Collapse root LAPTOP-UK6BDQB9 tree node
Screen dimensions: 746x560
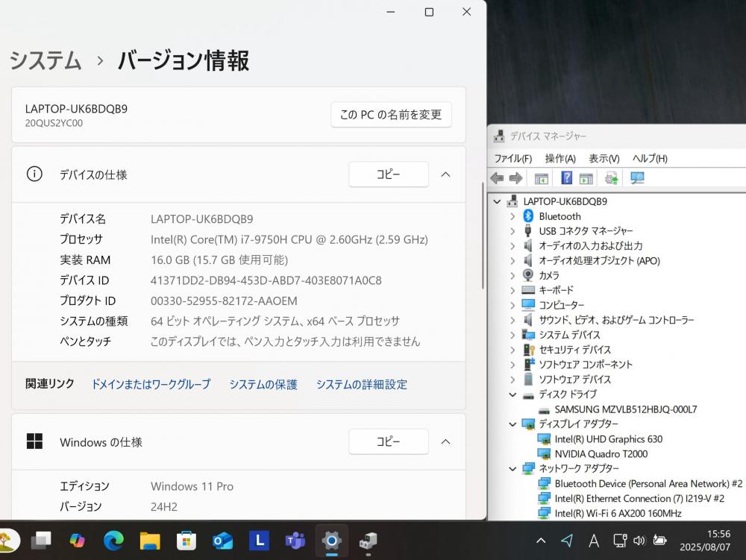(497, 201)
